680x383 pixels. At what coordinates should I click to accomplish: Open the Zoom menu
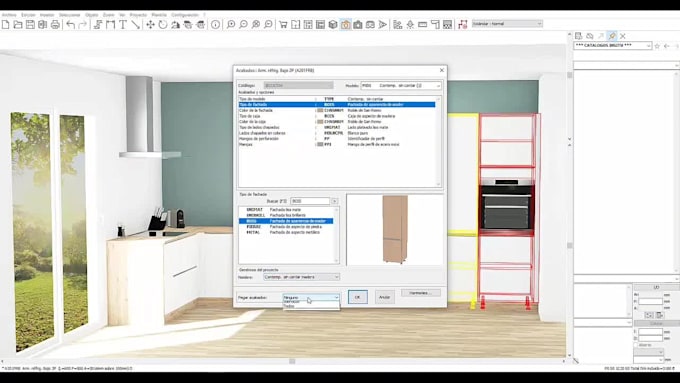tap(108, 15)
